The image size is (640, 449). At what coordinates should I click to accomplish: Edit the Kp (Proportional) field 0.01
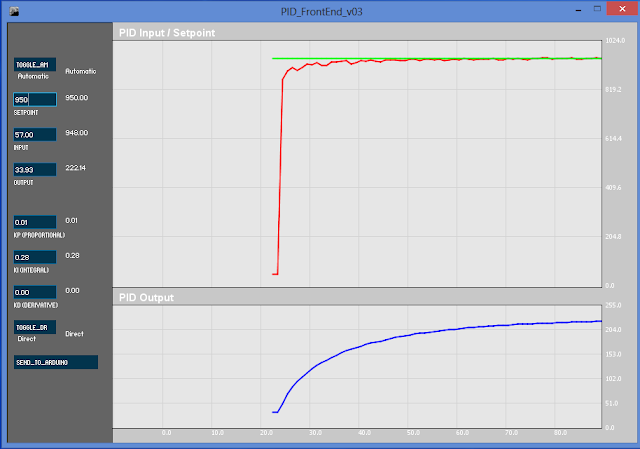click(35, 222)
